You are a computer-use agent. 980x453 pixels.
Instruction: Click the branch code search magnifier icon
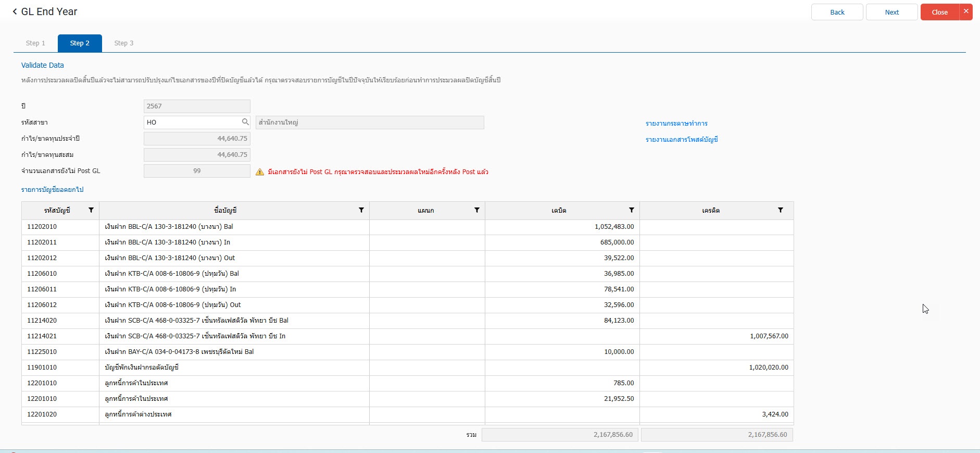click(x=245, y=122)
